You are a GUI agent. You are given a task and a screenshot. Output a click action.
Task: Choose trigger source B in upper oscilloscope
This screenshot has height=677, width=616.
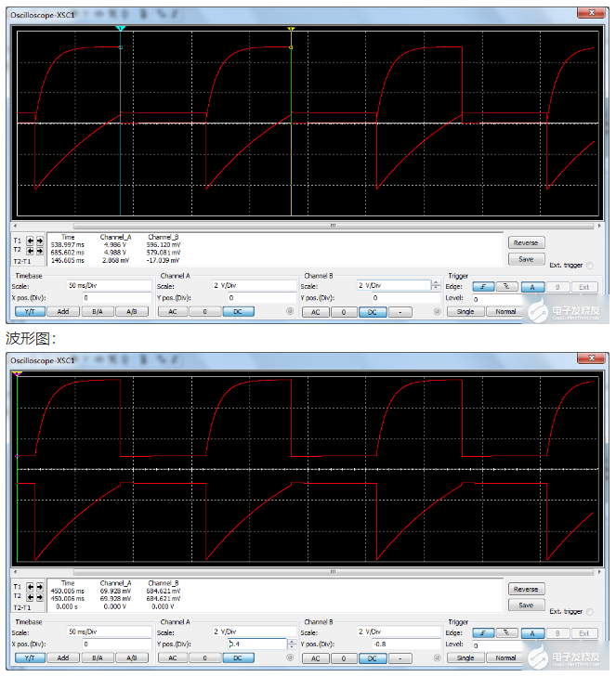point(559,286)
